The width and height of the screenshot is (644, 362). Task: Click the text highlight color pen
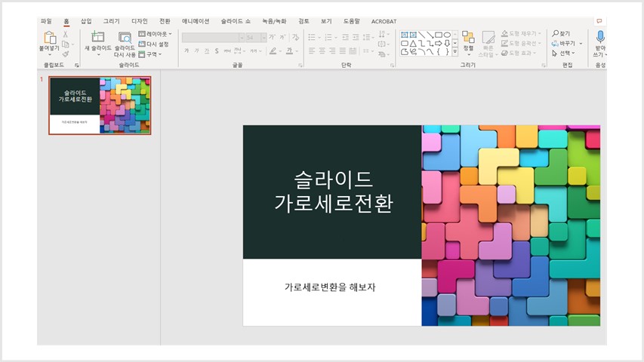pos(273,51)
